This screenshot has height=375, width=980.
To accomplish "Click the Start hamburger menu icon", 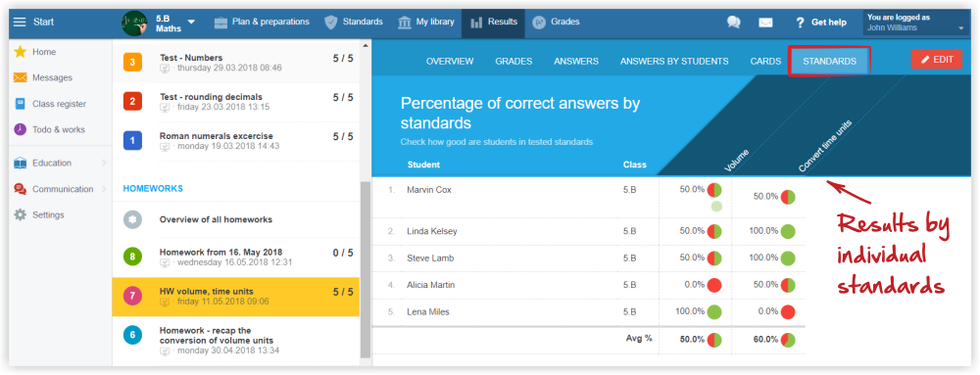I will tap(20, 22).
